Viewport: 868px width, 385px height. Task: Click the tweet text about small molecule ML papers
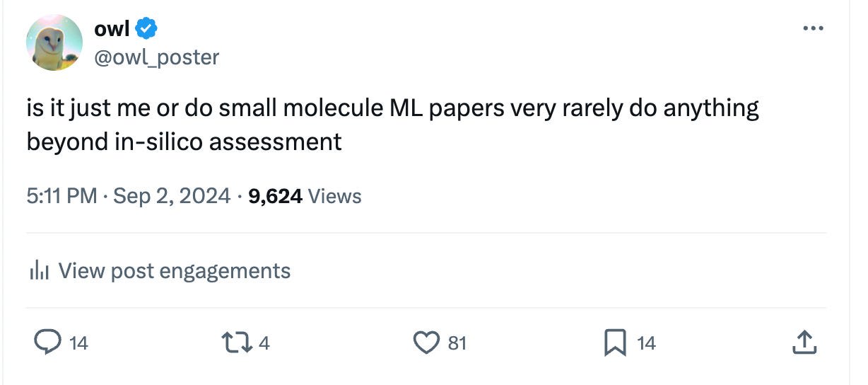point(392,125)
